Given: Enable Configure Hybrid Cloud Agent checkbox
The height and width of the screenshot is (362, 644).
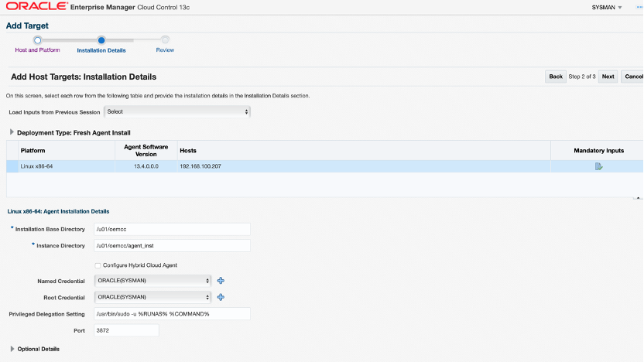Looking at the screenshot, I should click(x=98, y=265).
